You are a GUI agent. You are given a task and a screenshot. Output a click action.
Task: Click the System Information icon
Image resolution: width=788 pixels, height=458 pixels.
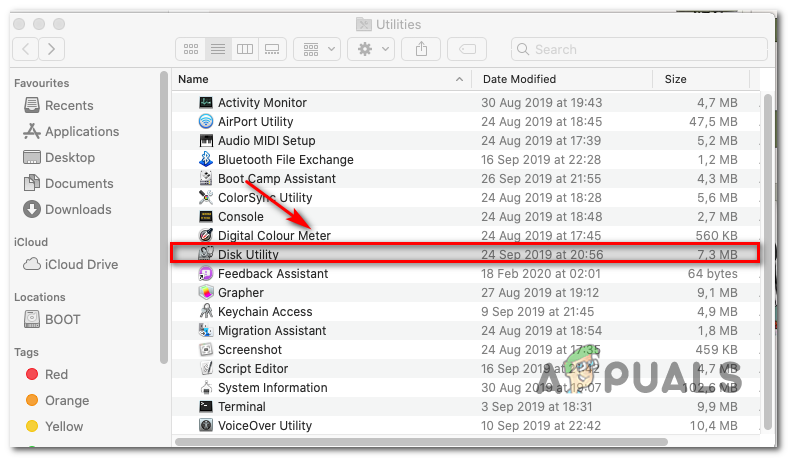[x=206, y=388]
